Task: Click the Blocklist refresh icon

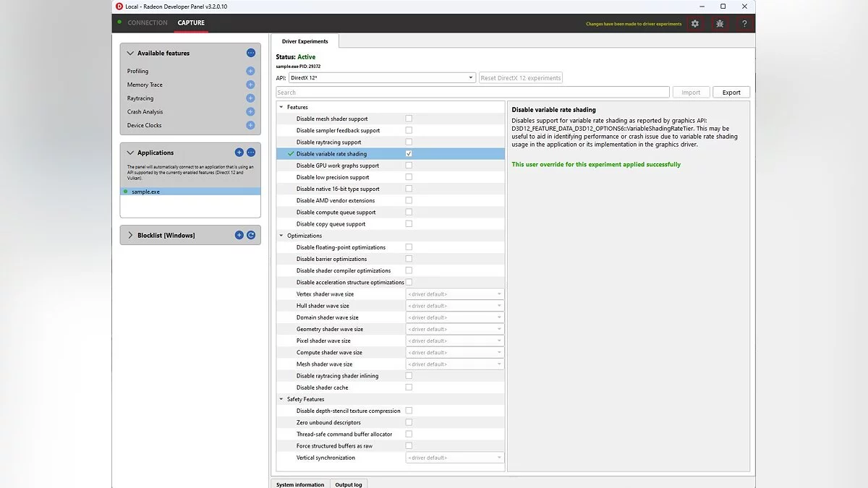Action: click(251, 235)
